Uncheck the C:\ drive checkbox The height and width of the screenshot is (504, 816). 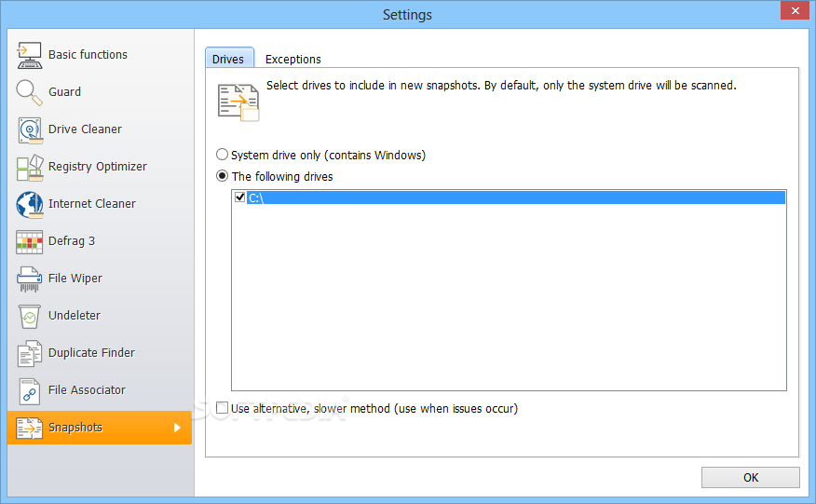coord(240,198)
